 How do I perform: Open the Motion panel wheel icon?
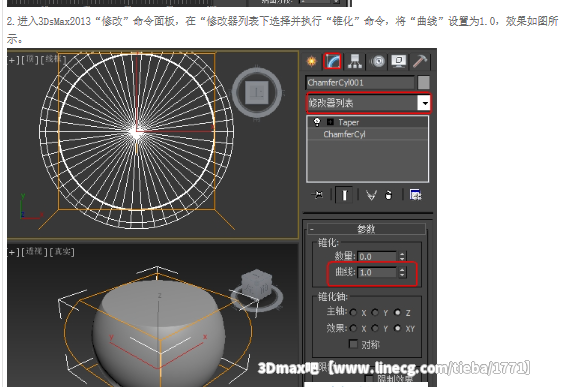(x=378, y=61)
